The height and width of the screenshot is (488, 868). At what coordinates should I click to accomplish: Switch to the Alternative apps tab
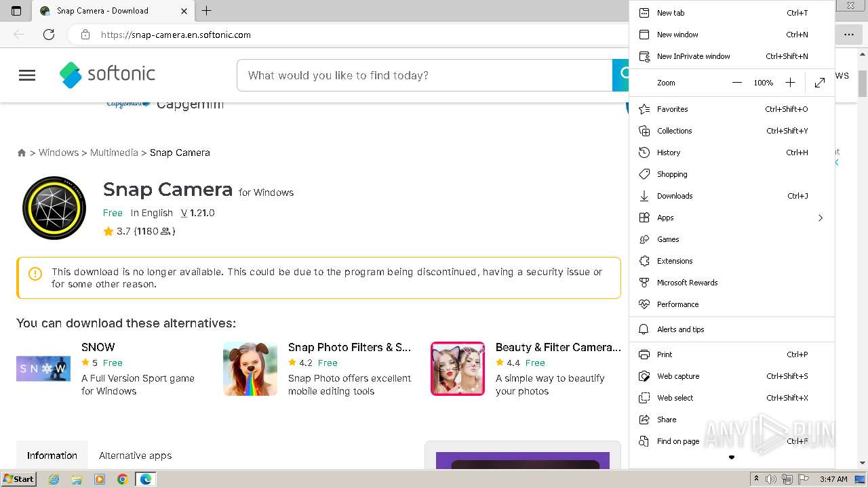pyautogui.click(x=136, y=455)
